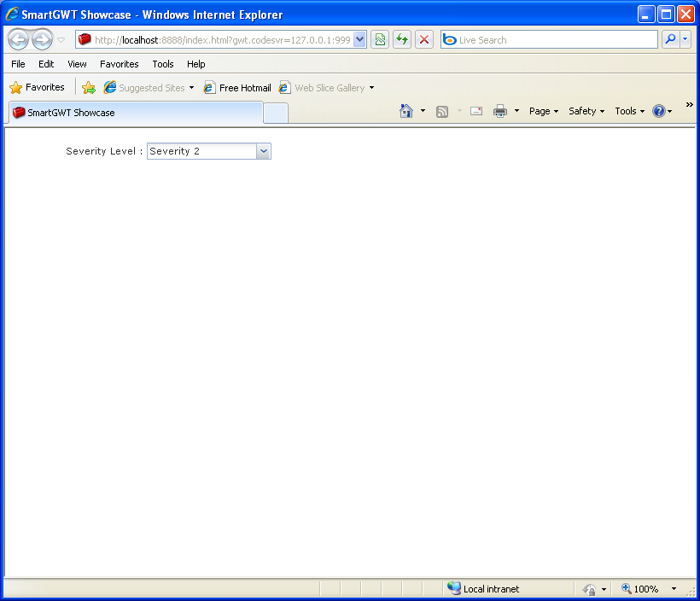
Task: Click the search magnifier button
Action: 670,40
